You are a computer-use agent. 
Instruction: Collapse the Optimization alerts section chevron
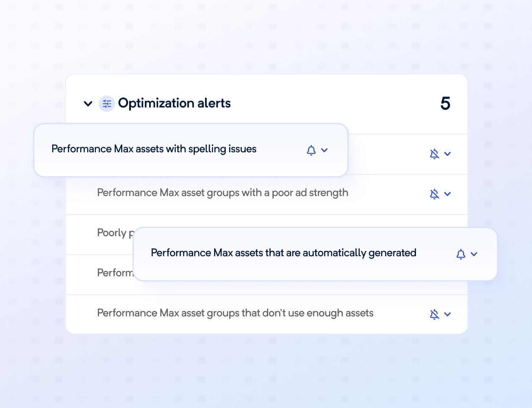88,104
